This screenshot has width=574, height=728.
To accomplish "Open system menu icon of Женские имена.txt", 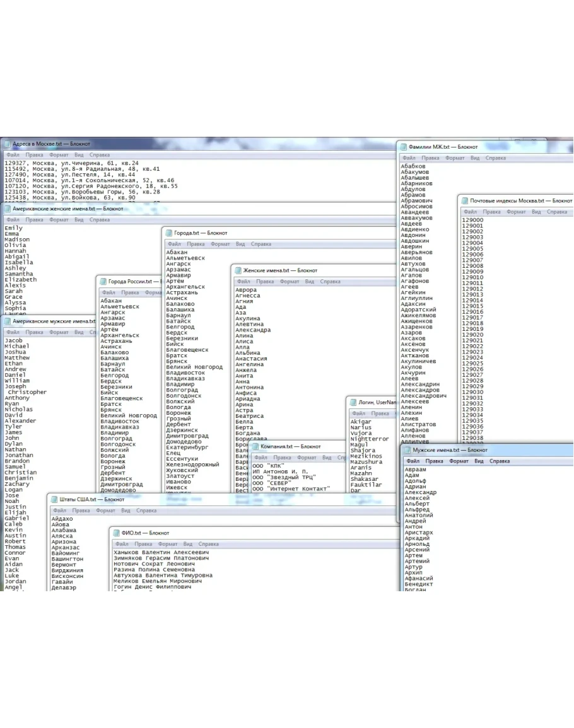I will coord(238,270).
